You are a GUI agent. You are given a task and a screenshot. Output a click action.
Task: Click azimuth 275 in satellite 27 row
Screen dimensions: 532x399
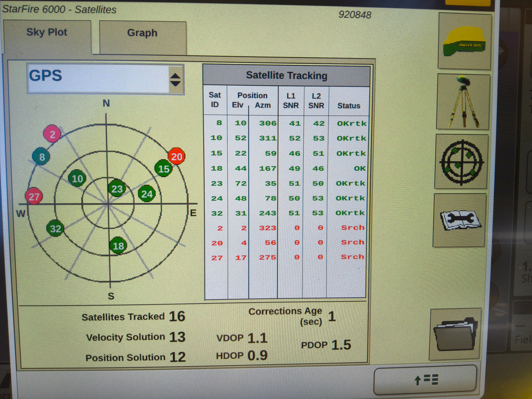(268, 257)
